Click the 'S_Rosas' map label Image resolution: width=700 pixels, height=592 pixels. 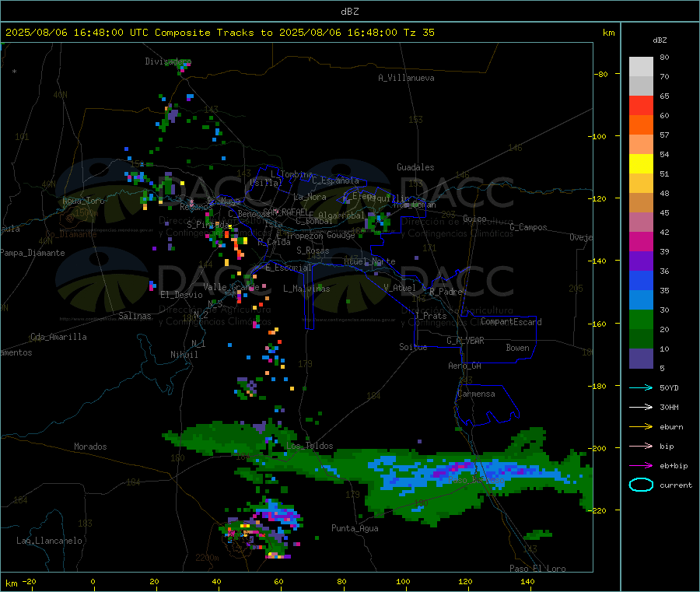tap(313, 250)
